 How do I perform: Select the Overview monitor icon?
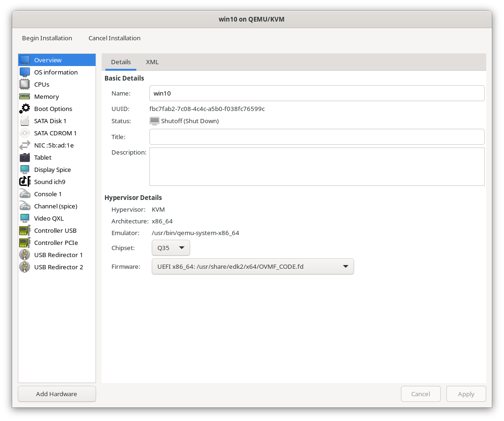(x=25, y=60)
